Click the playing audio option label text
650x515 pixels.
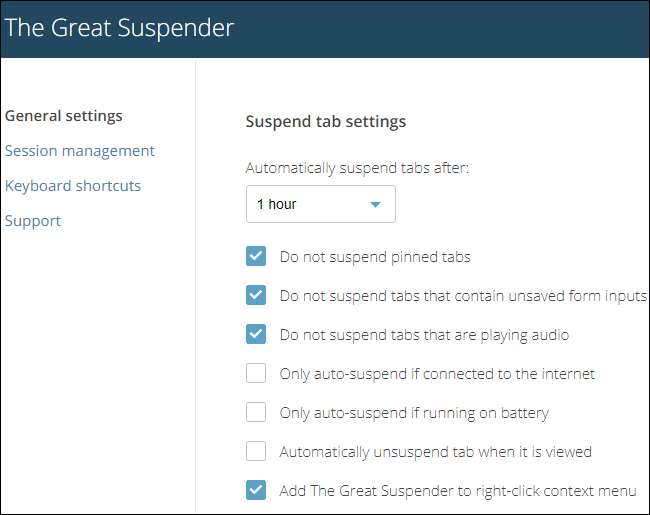pos(424,335)
